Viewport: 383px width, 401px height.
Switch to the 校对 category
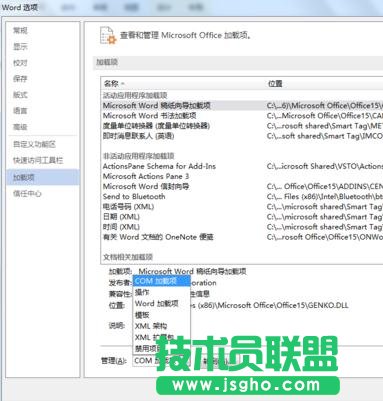pos(20,63)
